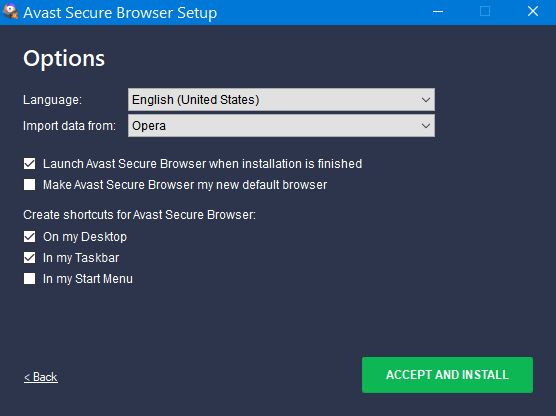Expand the Opera import dropdown chevron arrow
This screenshot has height=416, width=556.
[x=426, y=126]
